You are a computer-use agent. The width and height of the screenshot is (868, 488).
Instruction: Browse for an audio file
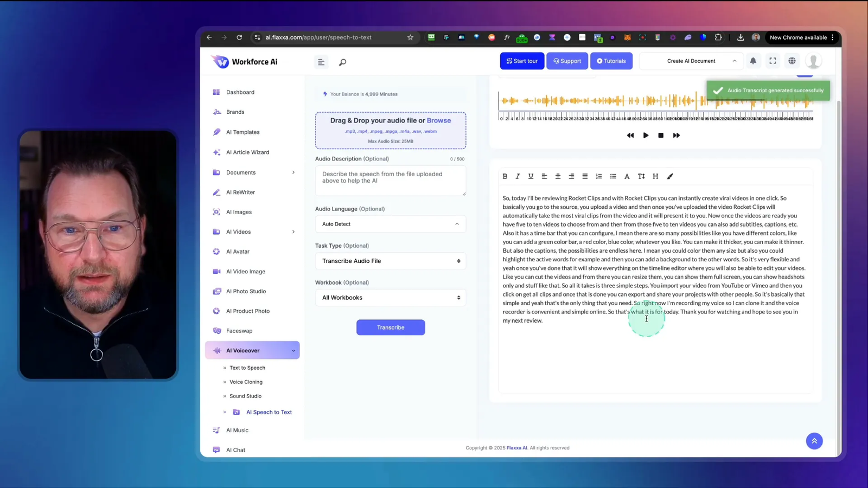coord(438,120)
